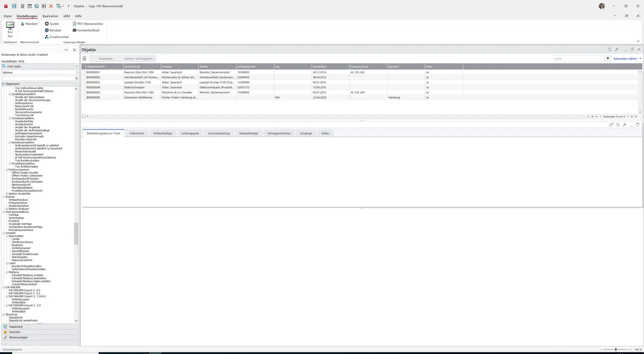The image size is (644, 354).
Task: Open Kontoauskunft Kunden in the tree
Action: point(25,179)
